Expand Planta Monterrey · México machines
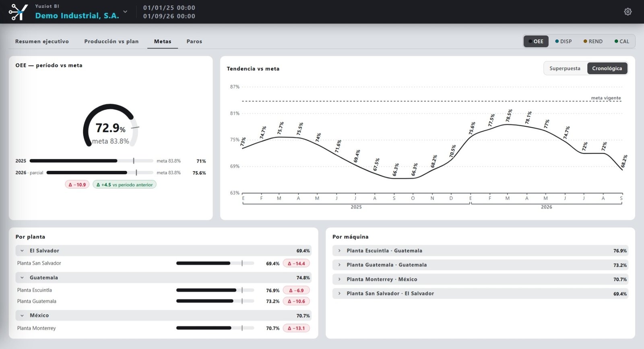 click(480, 279)
